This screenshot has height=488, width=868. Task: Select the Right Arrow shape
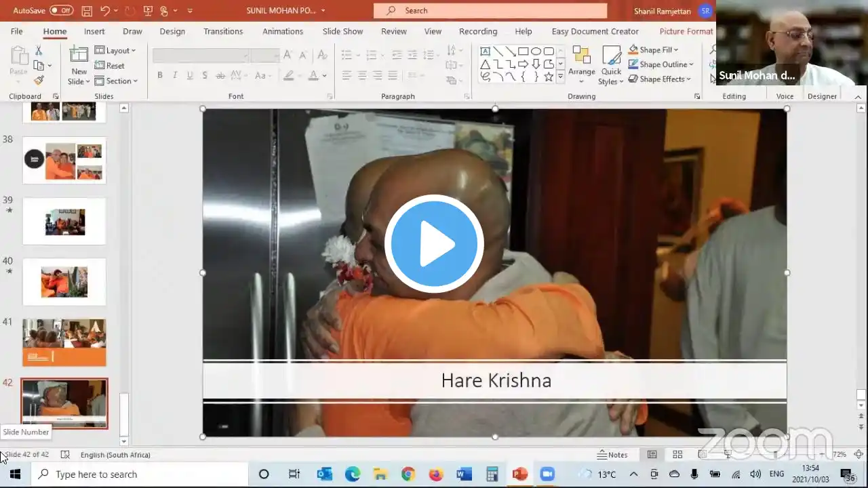click(x=523, y=64)
